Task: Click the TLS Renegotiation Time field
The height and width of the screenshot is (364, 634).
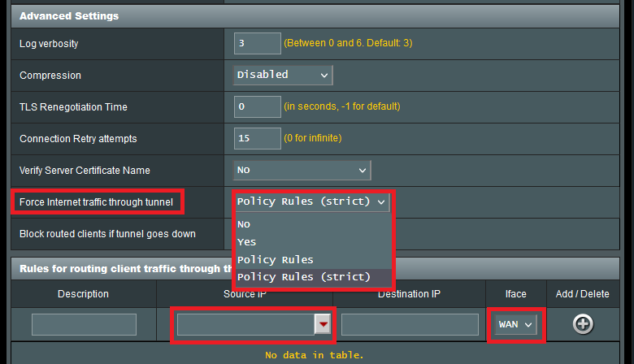Action: [257, 106]
